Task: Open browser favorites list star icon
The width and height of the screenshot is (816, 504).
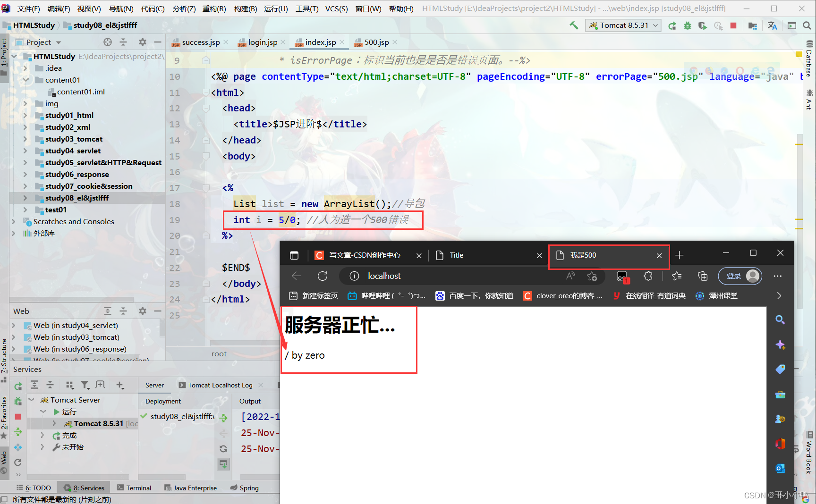Action: 677,276
